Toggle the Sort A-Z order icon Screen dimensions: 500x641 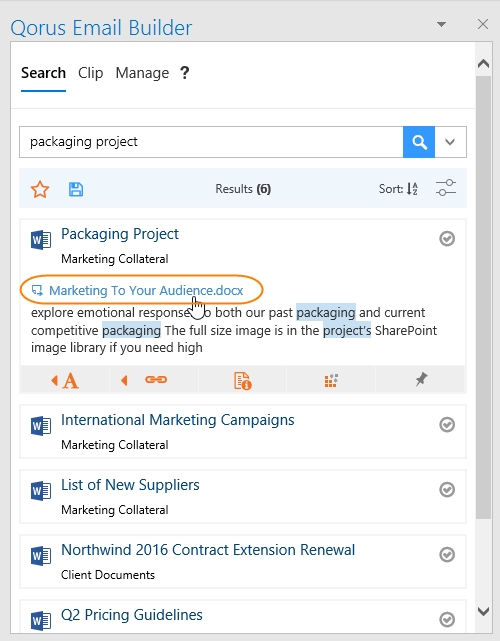[x=412, y=188]
